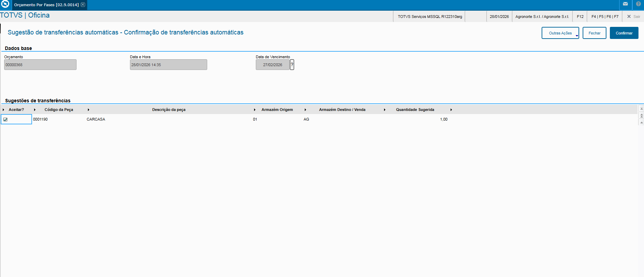The image size is (644, 277).
Task: Click scroll to top arrow in grid
Action: pos(641,109)
